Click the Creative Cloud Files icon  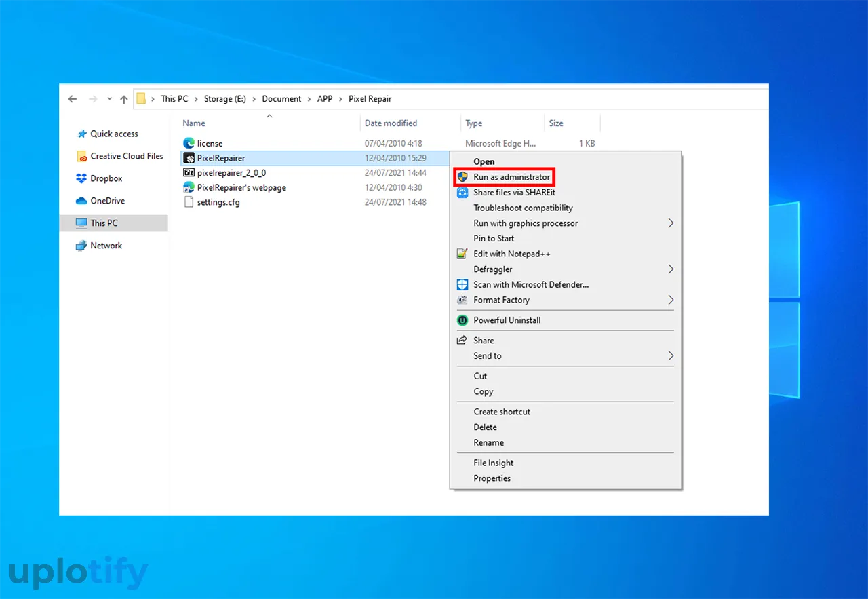(x=81, y=156)
